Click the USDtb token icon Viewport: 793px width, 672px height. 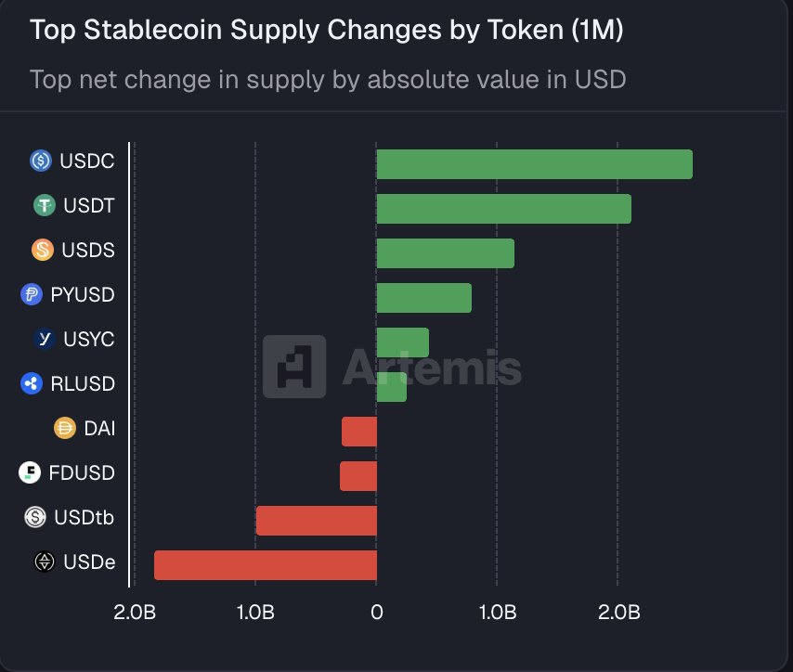[35, 517]
